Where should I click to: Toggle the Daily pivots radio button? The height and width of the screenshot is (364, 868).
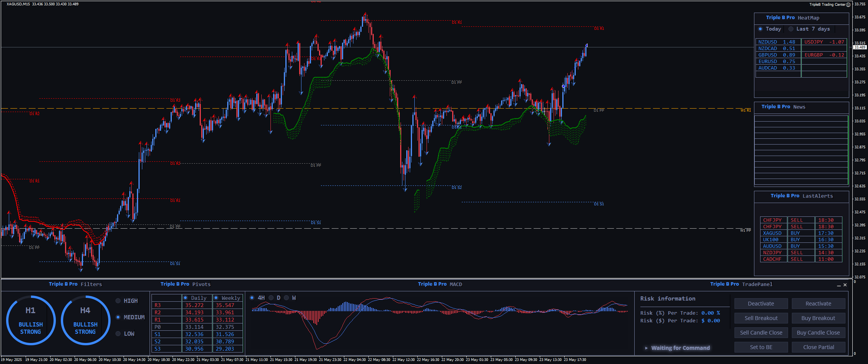[186, 298]
